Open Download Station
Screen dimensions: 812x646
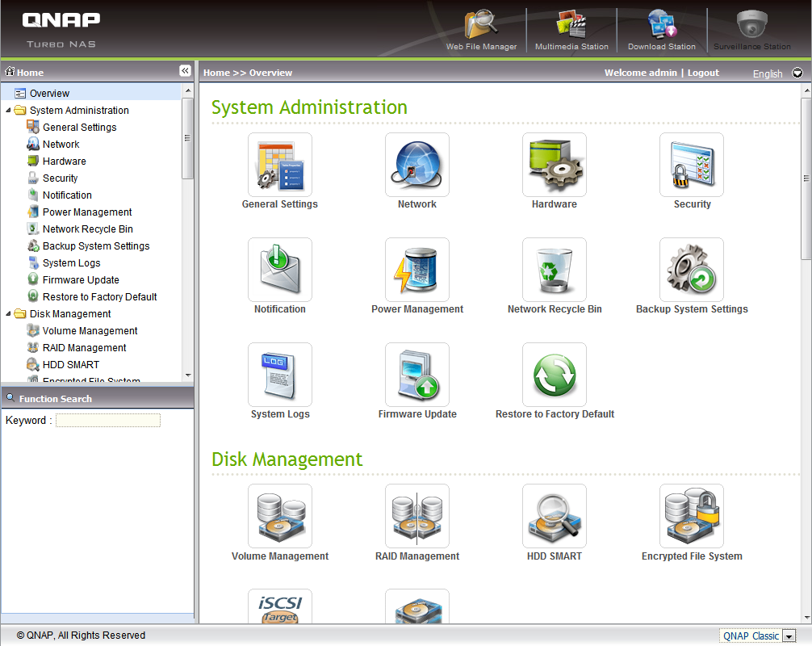point(661,30)
